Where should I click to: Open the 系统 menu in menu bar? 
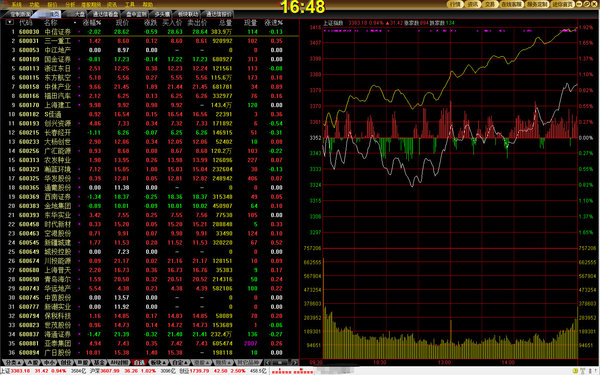(x=16, y=4)
